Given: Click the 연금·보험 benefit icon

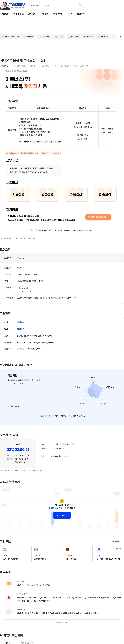Looking at the screenshot, I should [9, 583].
